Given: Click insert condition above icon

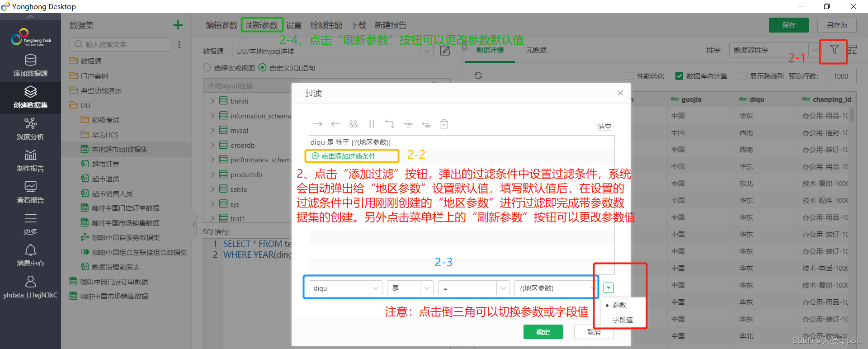Looking at the screenshot, I should pyautogui.click(x=408, y=124).
